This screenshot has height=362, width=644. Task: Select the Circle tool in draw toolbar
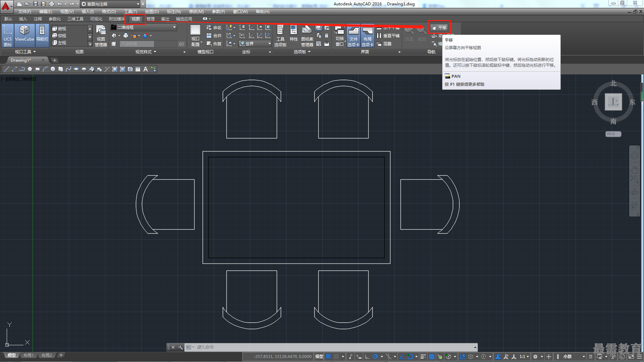coord(53,69)
